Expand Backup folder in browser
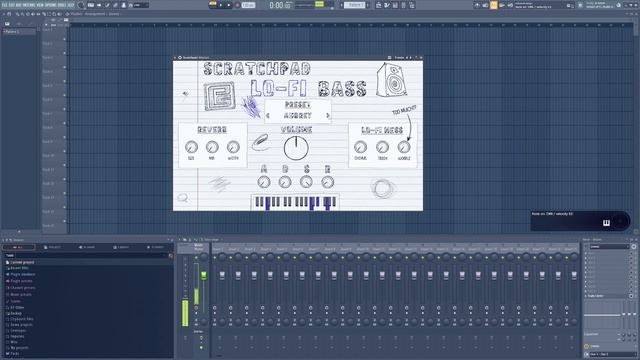Viewport: 640px width, 360px height. pos(14,313)
